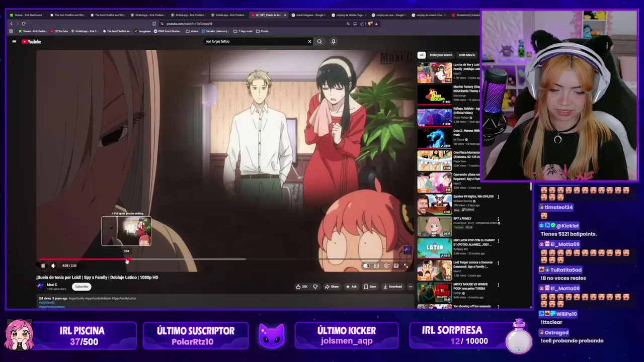
Task: Open the #spyxfamily hashtag link in description
Action: tap(47, 303)
